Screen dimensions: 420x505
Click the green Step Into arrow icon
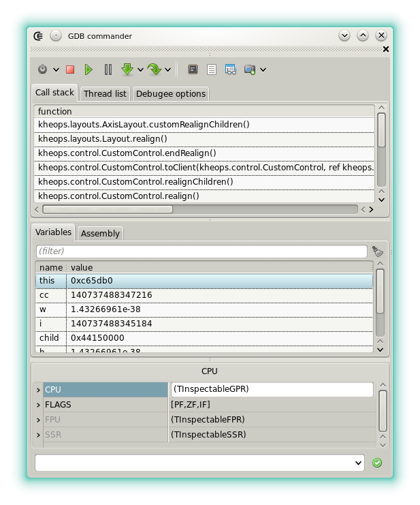pos(127,70)
